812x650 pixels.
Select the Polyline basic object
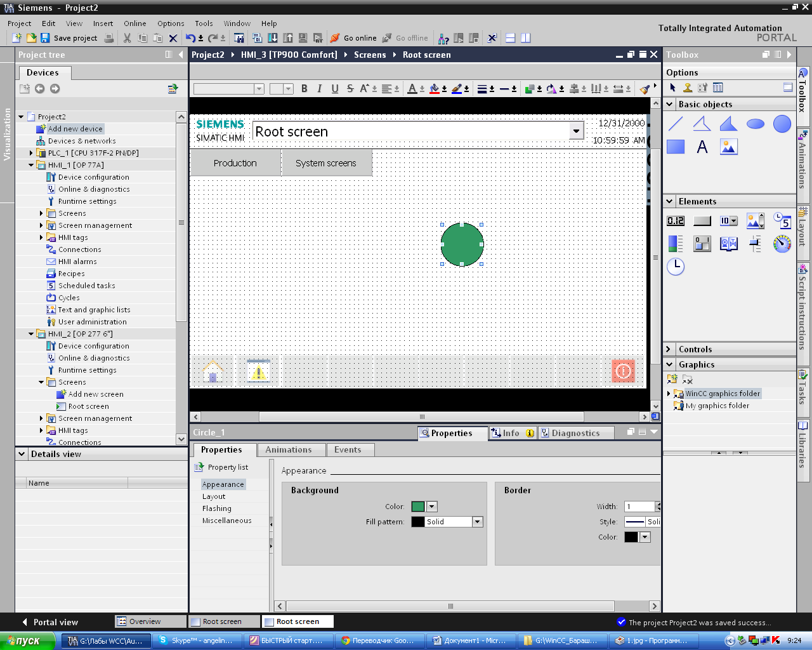702,124
